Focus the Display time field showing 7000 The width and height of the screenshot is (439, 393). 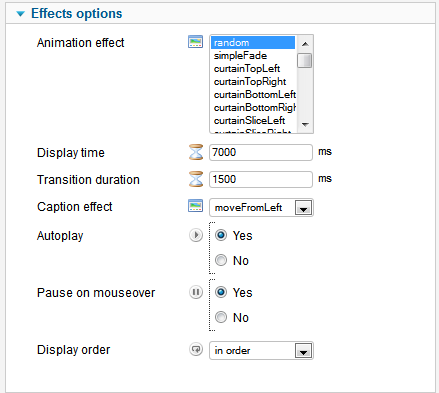pos(261,152)
